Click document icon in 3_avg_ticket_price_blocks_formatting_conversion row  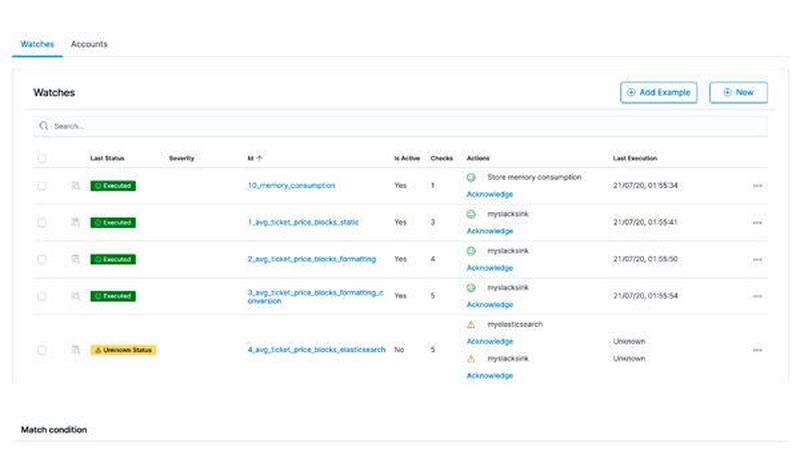[76, 296]
